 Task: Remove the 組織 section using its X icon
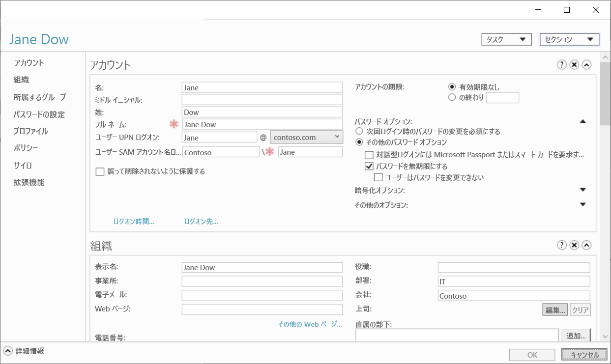click(x=574, y=245)
